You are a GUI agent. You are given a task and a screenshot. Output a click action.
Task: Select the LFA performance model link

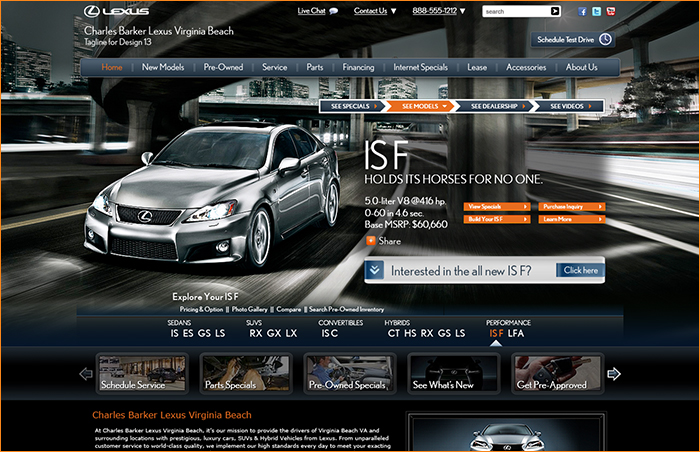[x=516, y=333]
